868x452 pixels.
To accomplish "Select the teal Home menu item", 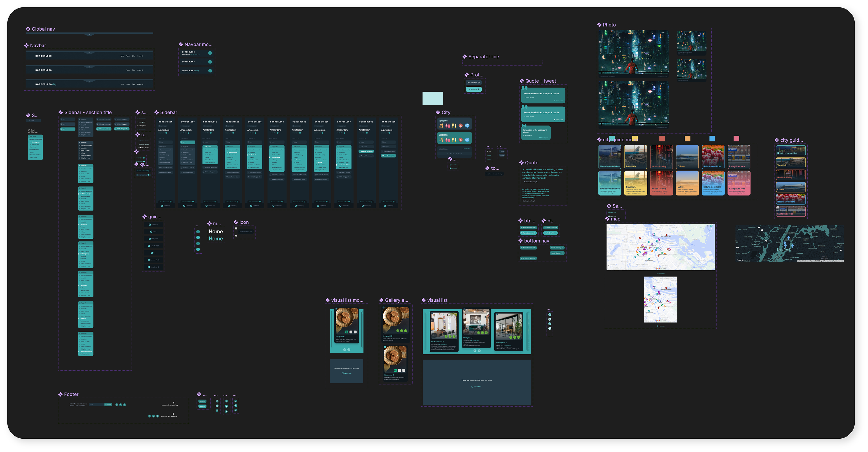I will [216, 239].
